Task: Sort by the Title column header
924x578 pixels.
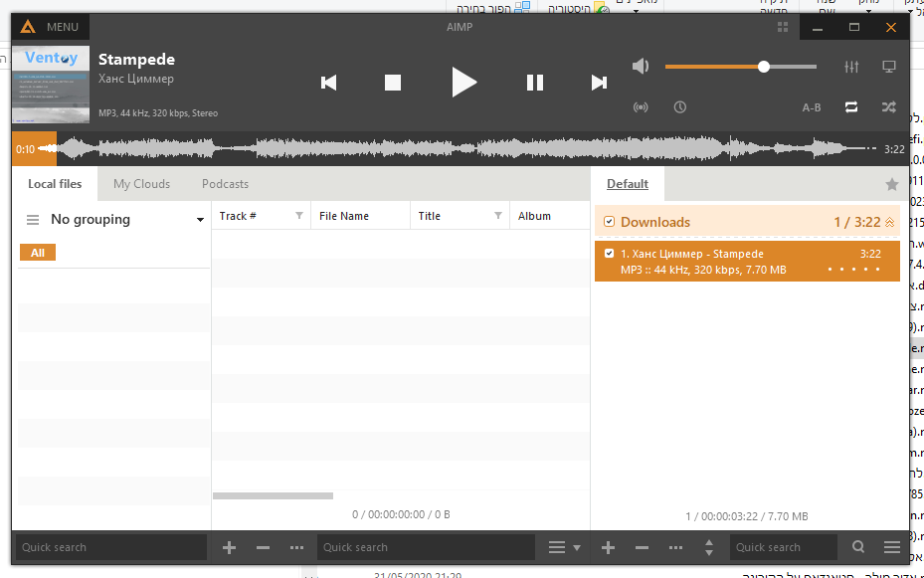Action: click(430, 216)
